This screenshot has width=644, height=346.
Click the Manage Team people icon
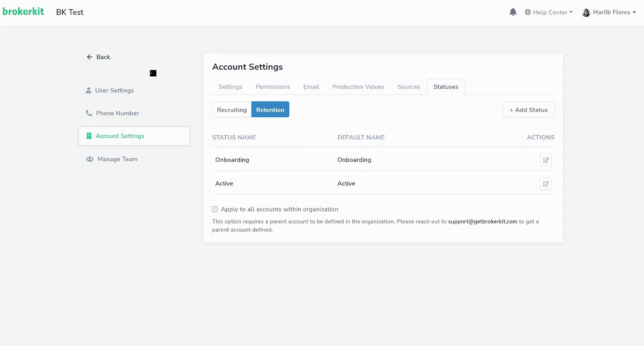[89, 159]
